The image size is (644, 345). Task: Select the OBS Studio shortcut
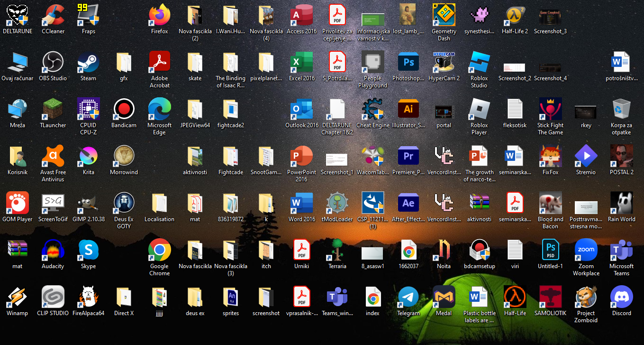(53, 63)
